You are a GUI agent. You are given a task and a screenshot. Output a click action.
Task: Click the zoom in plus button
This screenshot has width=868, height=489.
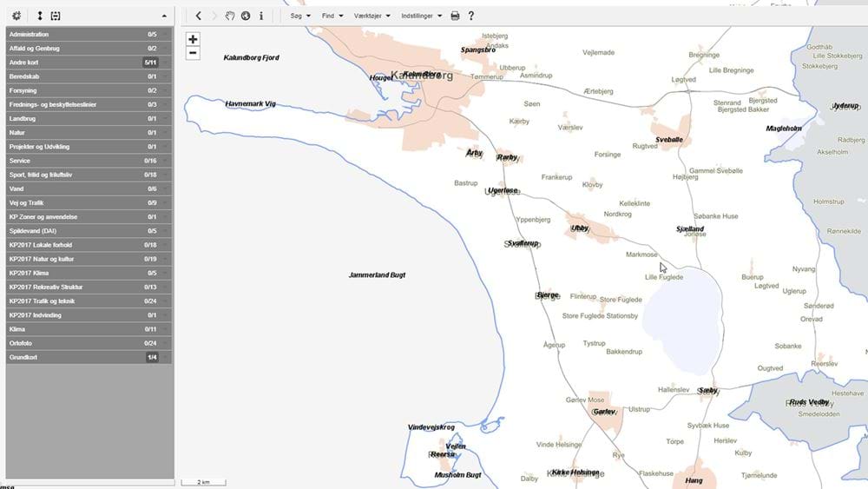click(193, 39)
